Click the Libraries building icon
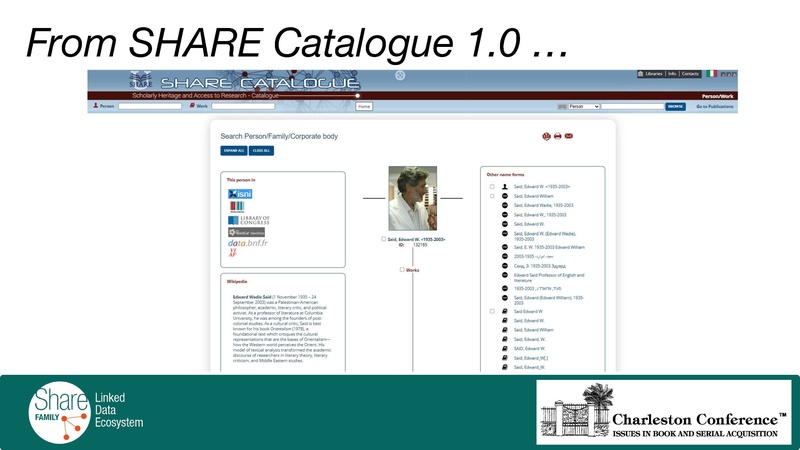The width and height of the screenshot is (800, 450). click(640, 74)
